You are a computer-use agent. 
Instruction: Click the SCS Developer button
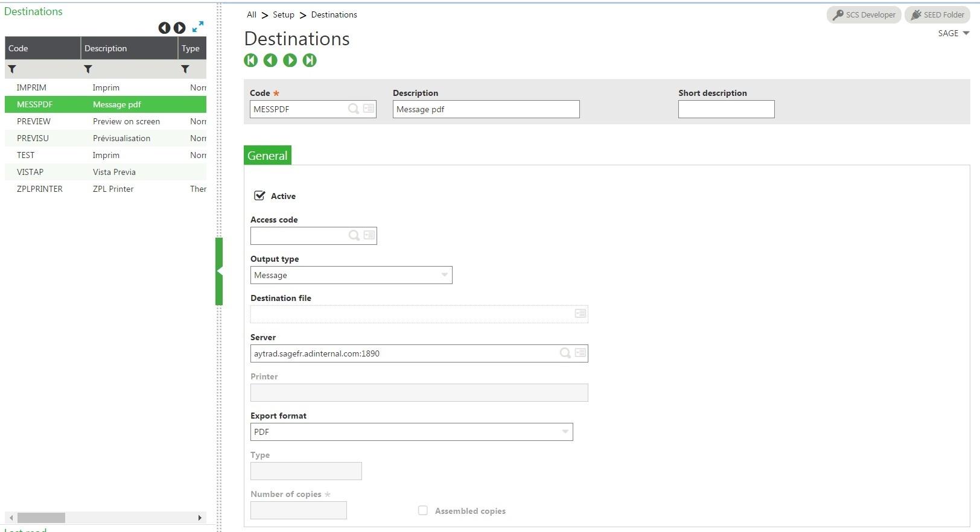(x=864, y=14)
